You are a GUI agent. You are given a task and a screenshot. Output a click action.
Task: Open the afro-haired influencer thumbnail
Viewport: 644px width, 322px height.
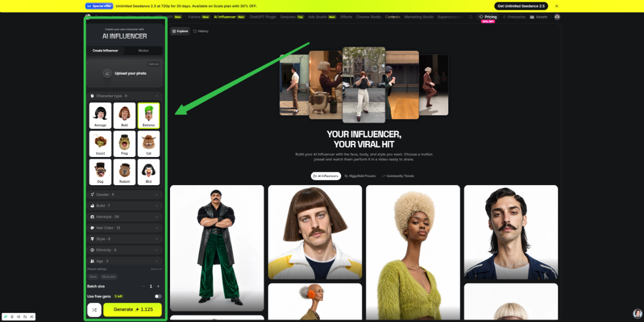click(x=413, y=252)
